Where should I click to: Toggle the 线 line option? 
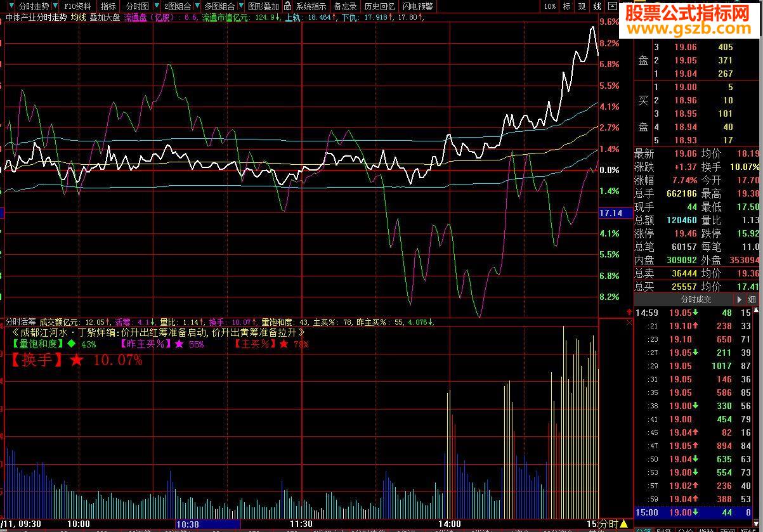(x=597, y=6)
